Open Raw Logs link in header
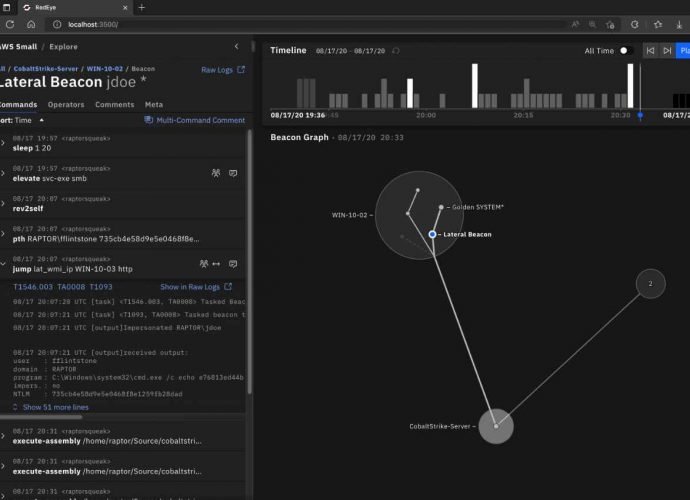690x500 pixels. [x=223, y=70]
